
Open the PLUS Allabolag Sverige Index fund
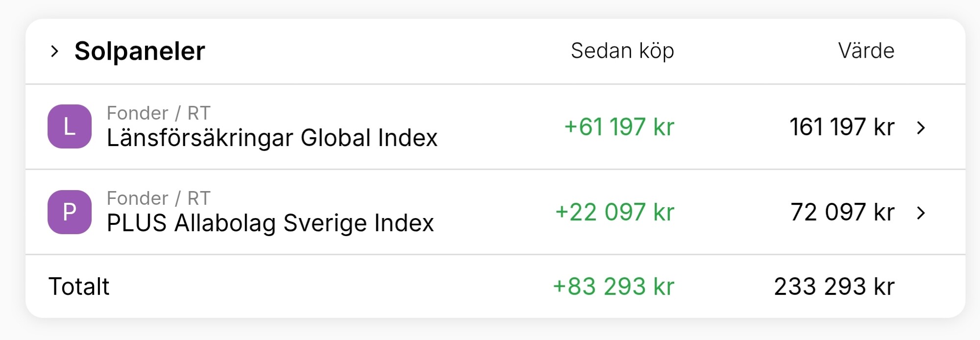(270, 223)
